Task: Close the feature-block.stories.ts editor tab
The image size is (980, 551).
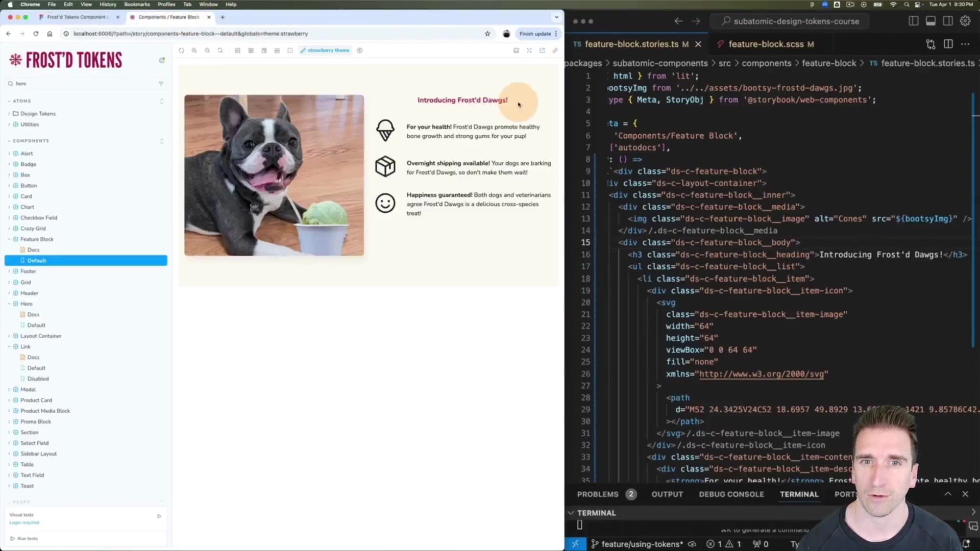Action: click(698, 44)
